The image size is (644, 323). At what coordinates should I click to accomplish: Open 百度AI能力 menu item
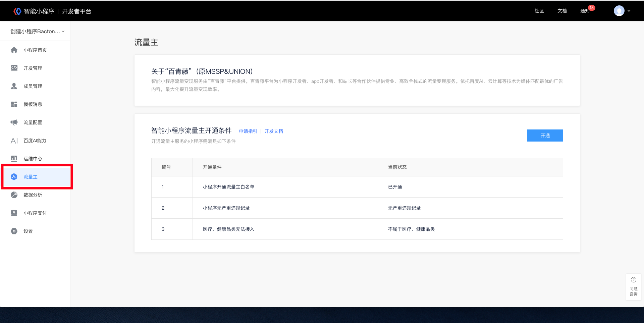(x=35, y=141)
